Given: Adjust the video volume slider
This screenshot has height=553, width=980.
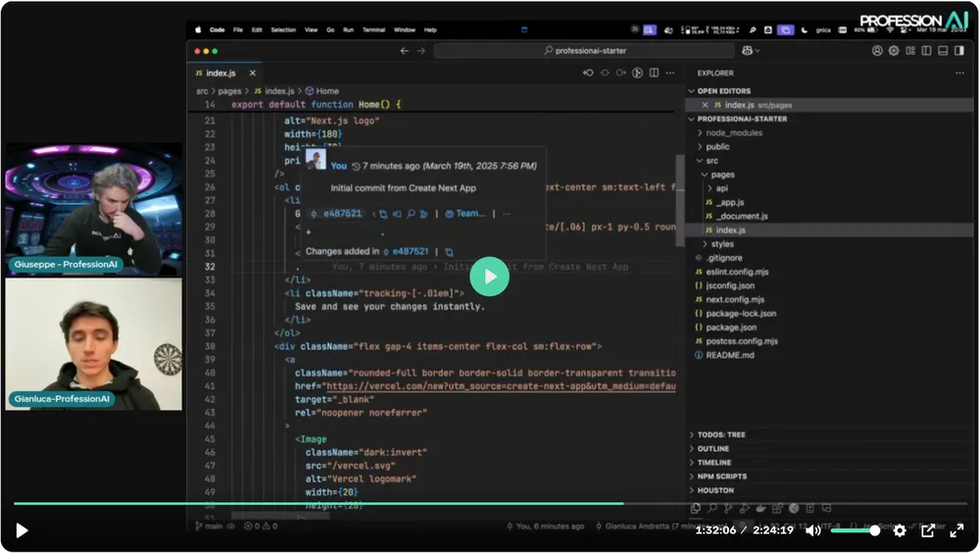Looking at the screenshot, I should tap(855, 530).
